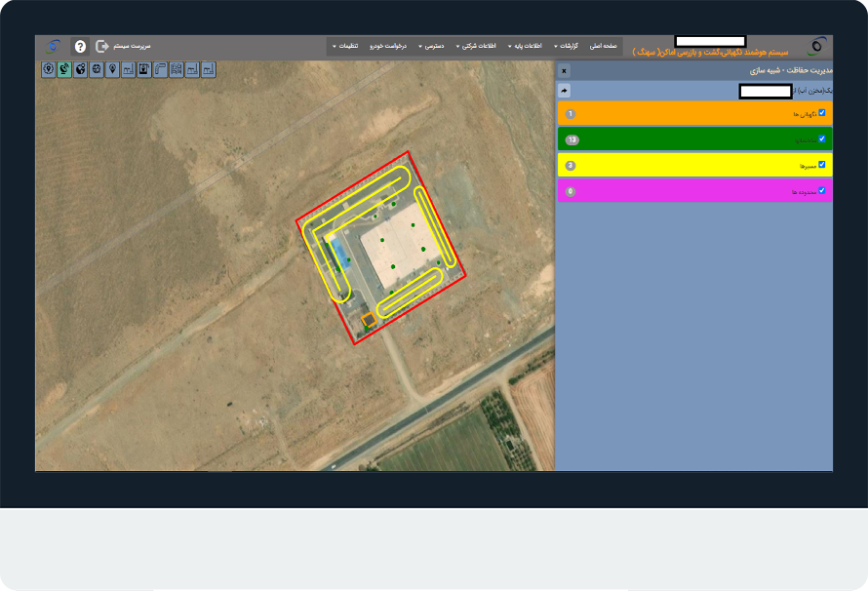Toggle the yellow مسیرها checkbox

point(821,164)
